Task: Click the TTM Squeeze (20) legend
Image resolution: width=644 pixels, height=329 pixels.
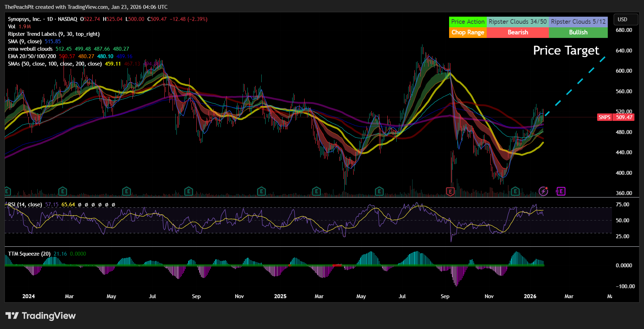Action: pos(29,254)
